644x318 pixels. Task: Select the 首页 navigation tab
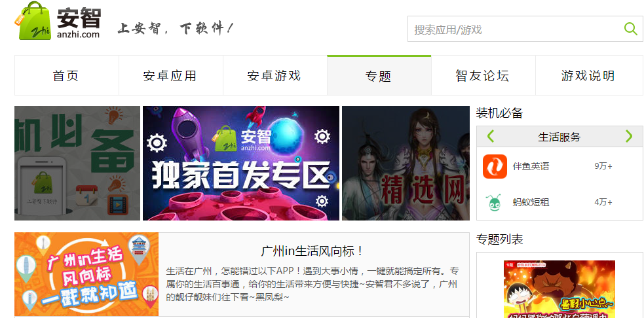[67, 75]
